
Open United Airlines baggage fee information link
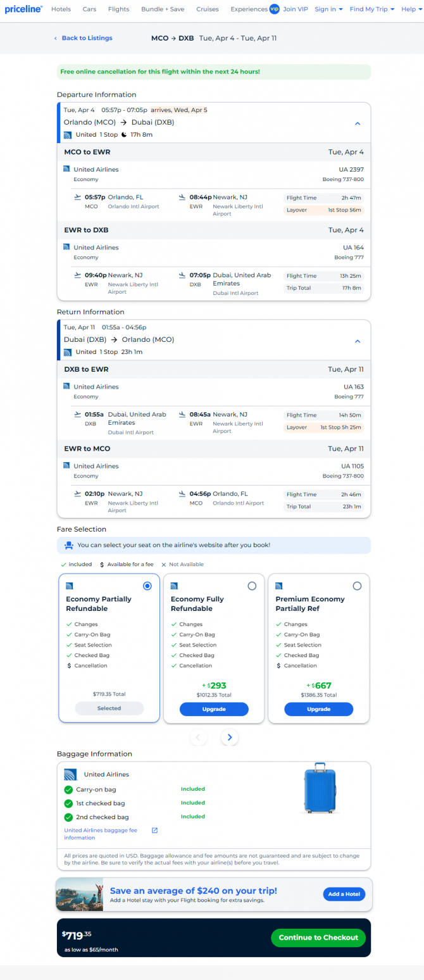click(x=101, y=834)
